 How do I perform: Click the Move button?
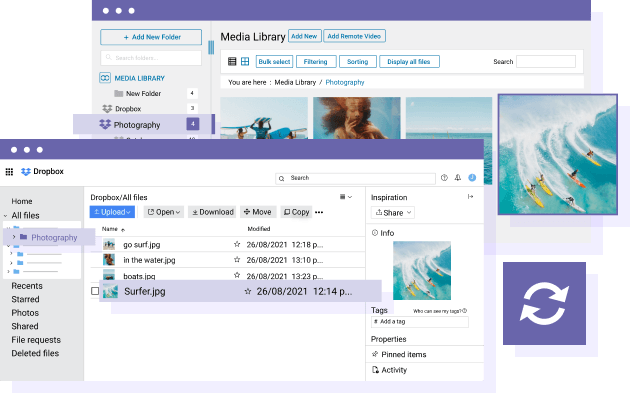pos(258,212)
